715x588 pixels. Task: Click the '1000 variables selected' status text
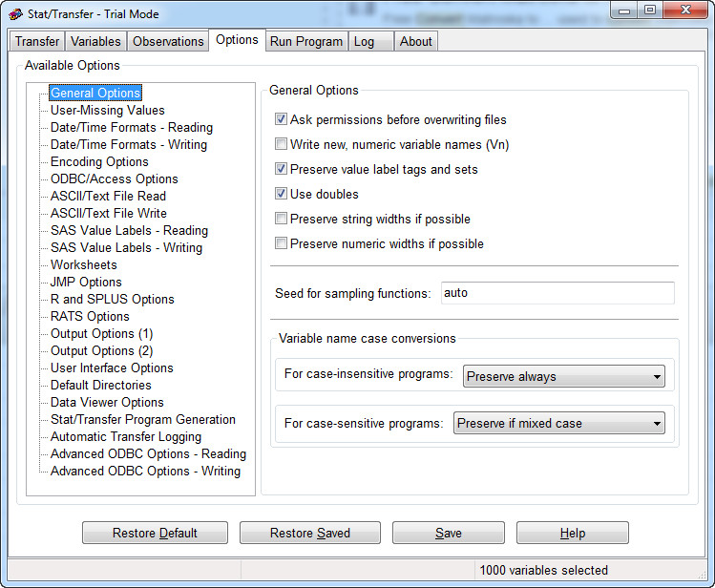tap(543, 570)
